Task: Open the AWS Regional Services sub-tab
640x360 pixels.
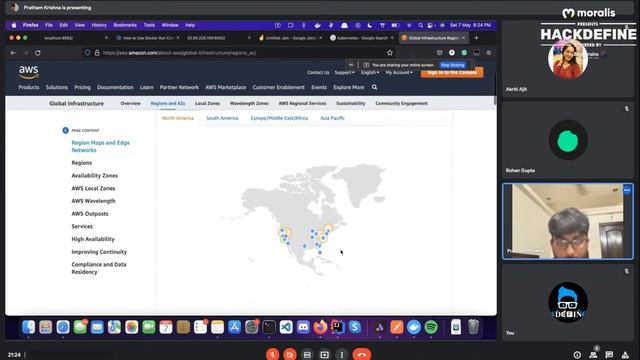Action: (302, 103)
